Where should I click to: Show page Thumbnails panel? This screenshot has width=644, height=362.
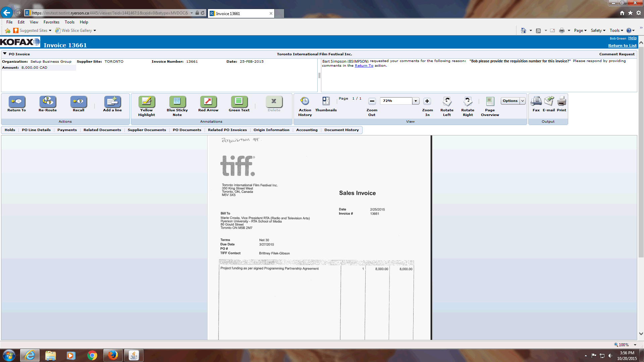(326, 102)
